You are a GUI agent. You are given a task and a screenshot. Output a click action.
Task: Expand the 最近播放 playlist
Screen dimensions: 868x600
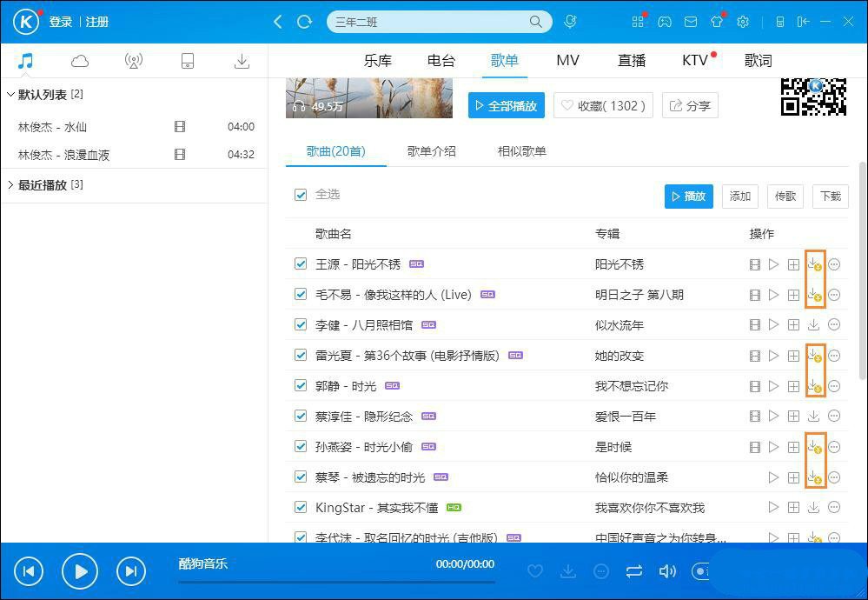(10, 184)
